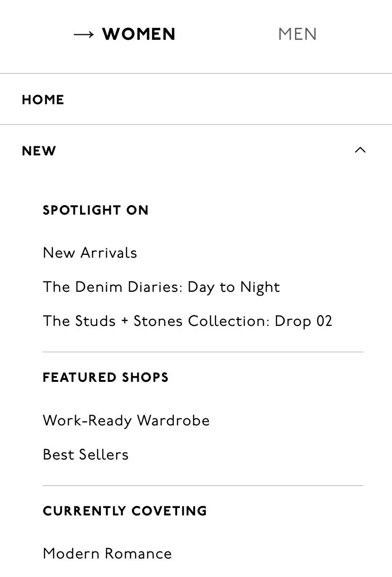Image resolution: width=392 pixels, height=577 pixels.
Task: Switch to the WOMEN tab
Action: (x=138, y=35)
